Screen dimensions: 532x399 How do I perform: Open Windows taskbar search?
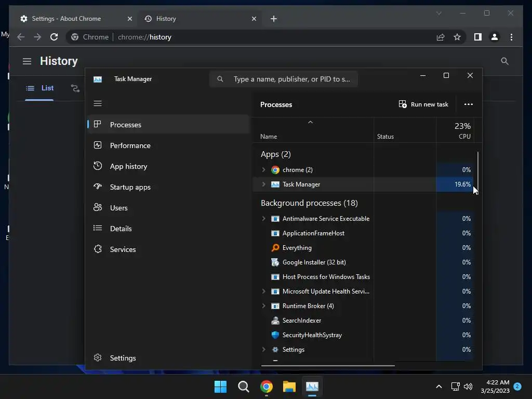pos(243,387)
